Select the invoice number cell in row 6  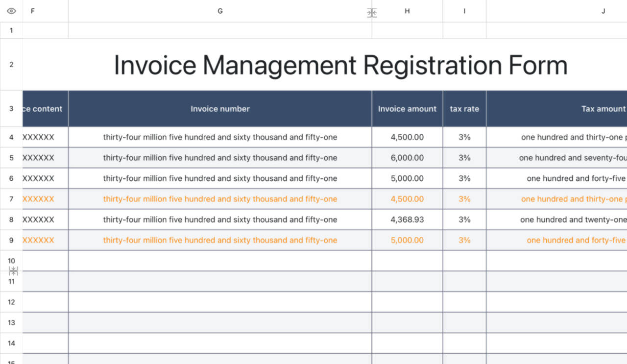(220, 178)
